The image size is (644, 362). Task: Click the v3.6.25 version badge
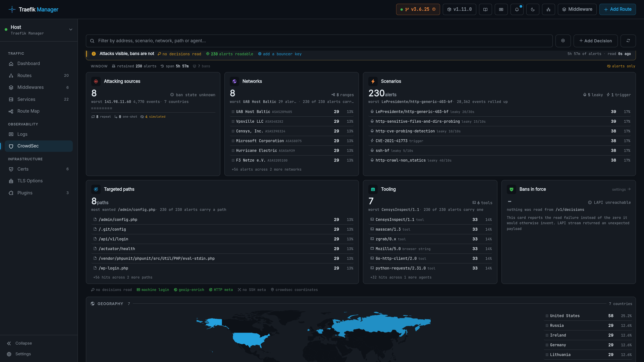pos(418,9)
